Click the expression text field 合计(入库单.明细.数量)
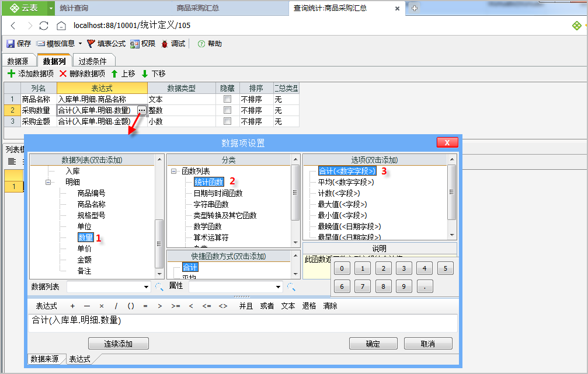The width and height of the screenshot is (588, 374). click(243, 323)
